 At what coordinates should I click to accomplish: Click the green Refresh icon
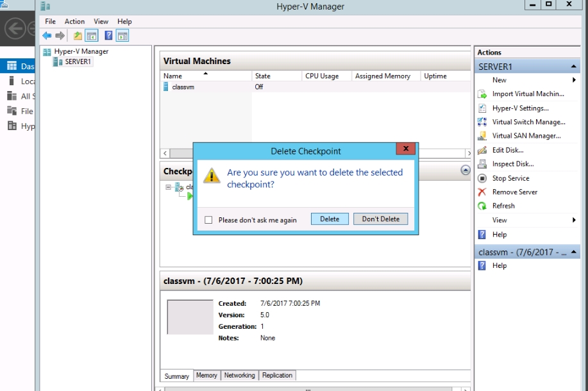click(x=482, y=206)
